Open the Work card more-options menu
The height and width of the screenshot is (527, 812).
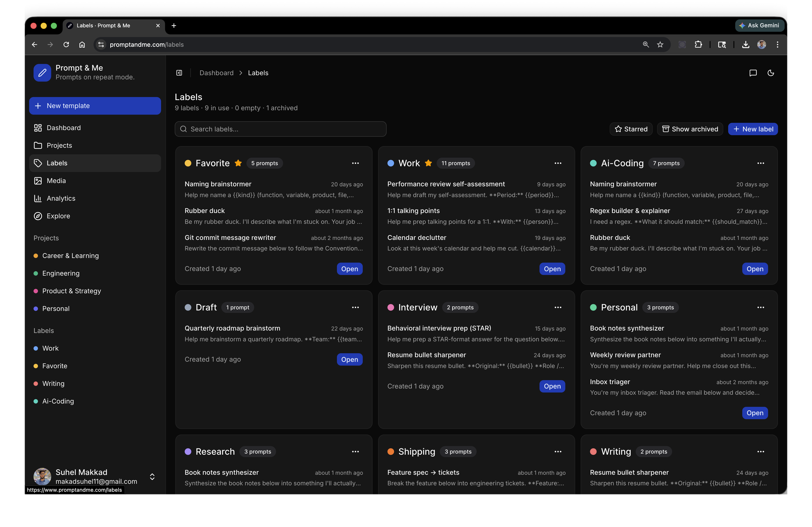tap(558, 163)
